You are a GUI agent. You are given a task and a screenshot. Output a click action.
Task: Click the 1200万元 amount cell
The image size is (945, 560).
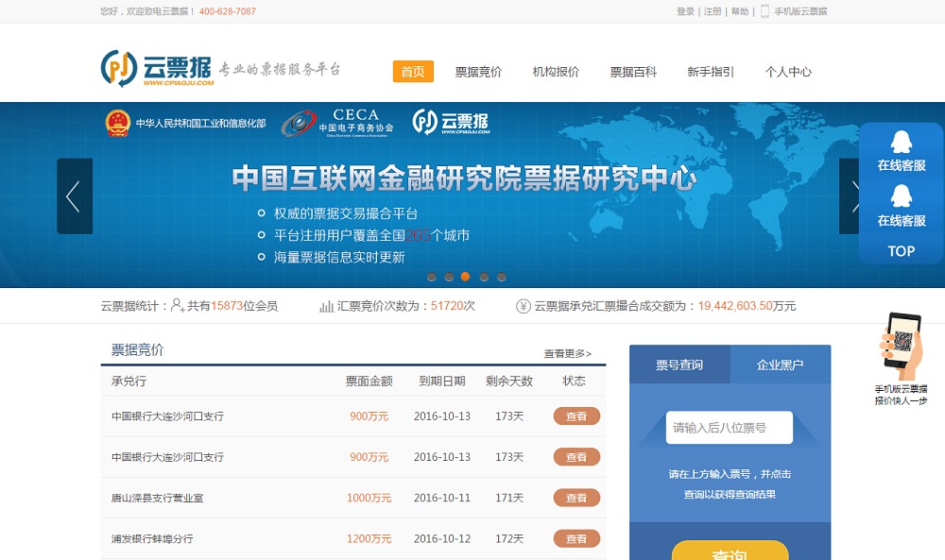(x=369, y=539)
